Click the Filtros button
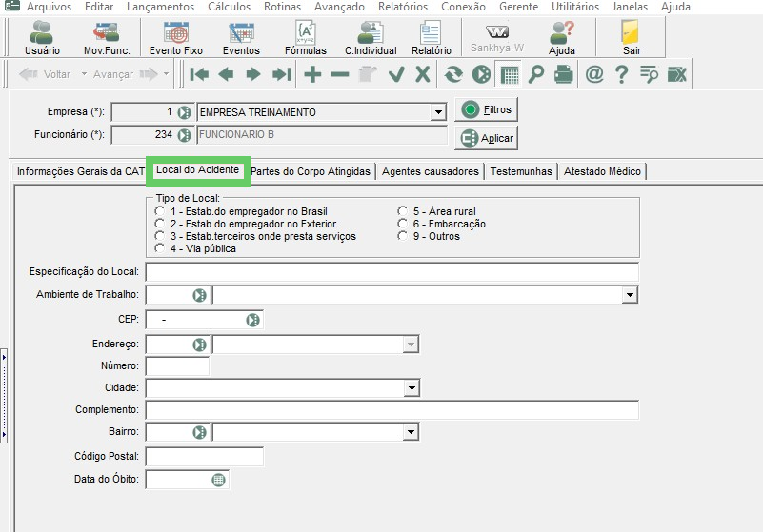763x532 pixels. click(486, 109)
